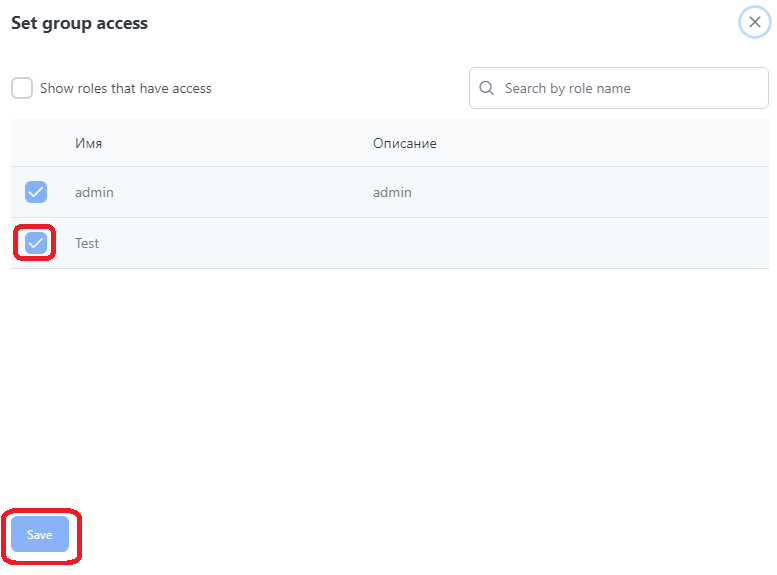Click the Set group access title
Screen dimensions: 777x575
79,23
